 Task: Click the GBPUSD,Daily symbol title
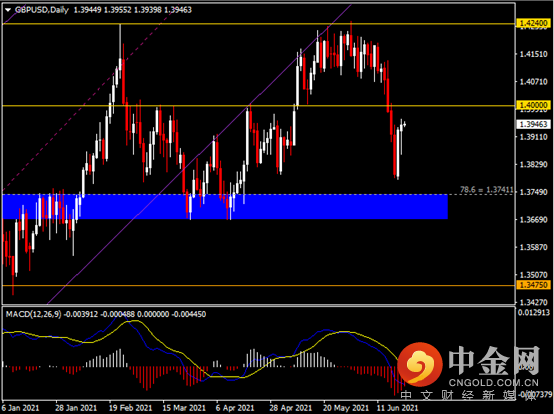[42, 10]
